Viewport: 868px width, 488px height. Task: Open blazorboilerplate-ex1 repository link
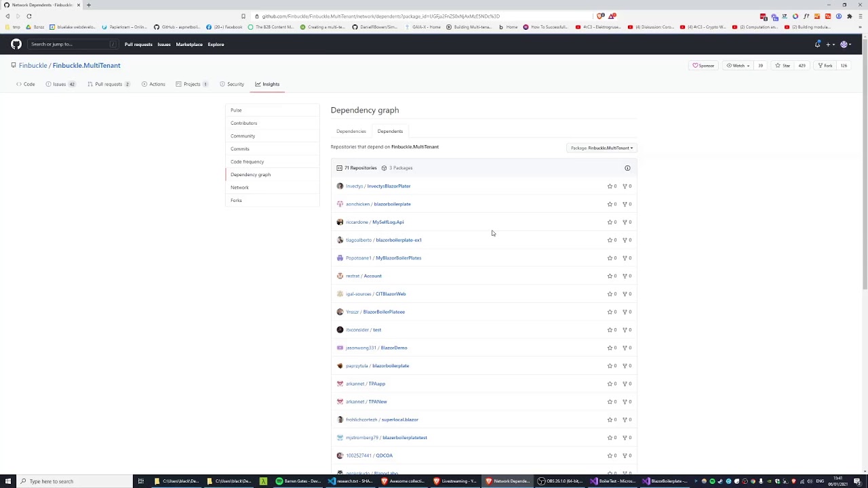pos(398,240)
